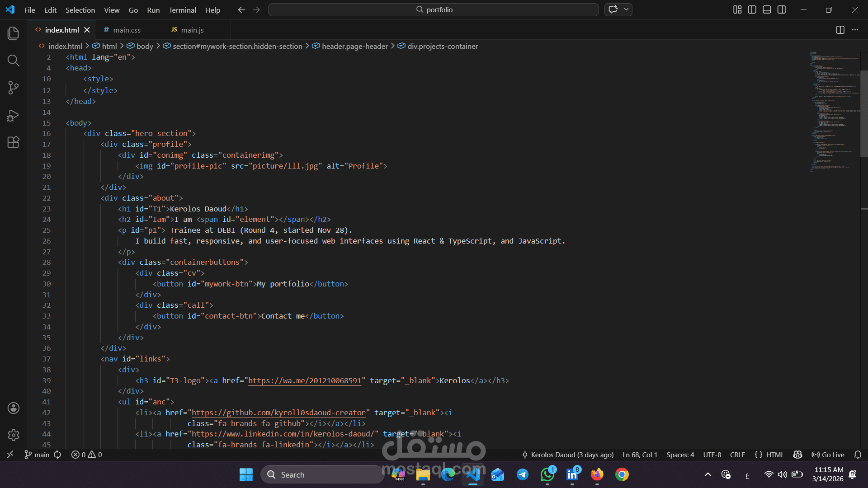Toggle the secondary side bar layout button
Image resolution: width=868 pixels, height=488 pixels.
click(782, 9)
